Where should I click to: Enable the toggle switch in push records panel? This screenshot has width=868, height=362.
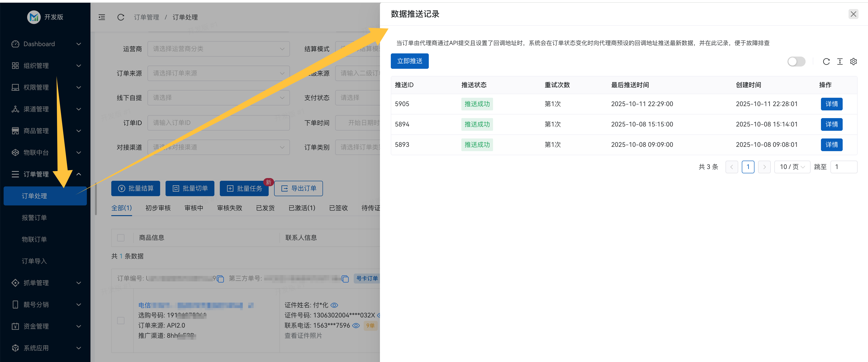(797, 62)
